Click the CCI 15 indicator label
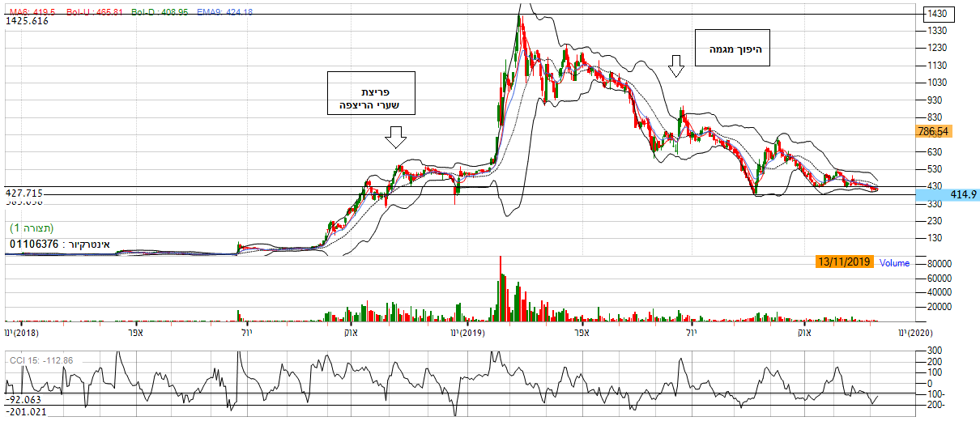The width and height of the screenshot is (980, 421). pos(40,360)
